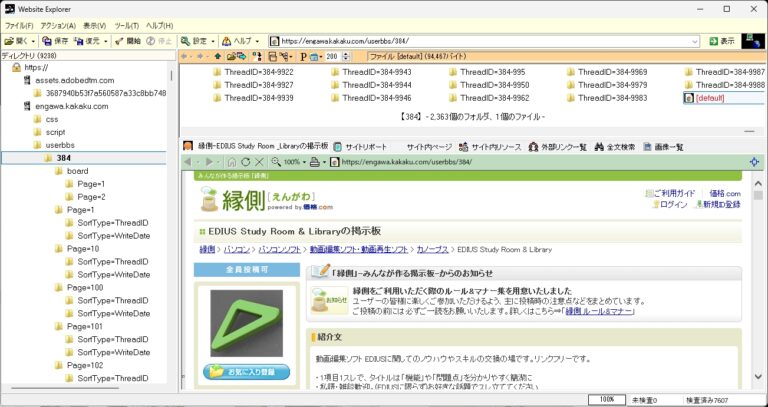Click the browser stop (X) icon
768x407 pixels.
(259, 161)
